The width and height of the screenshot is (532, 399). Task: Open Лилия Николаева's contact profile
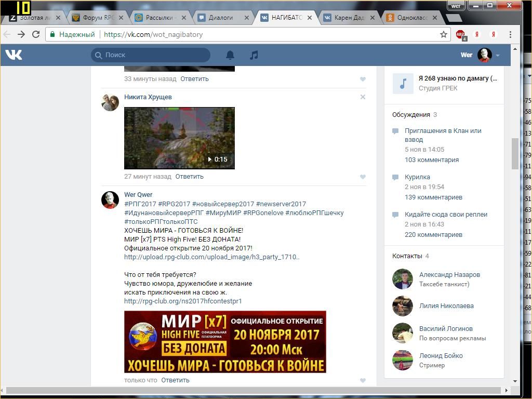pyautogui.click(x=446, y=305)
